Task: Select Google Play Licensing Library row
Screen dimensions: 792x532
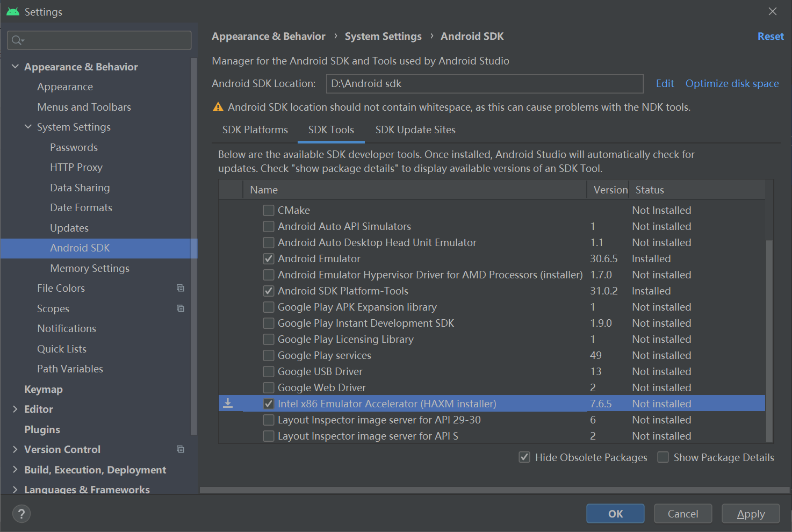Action: coord(492,339)
